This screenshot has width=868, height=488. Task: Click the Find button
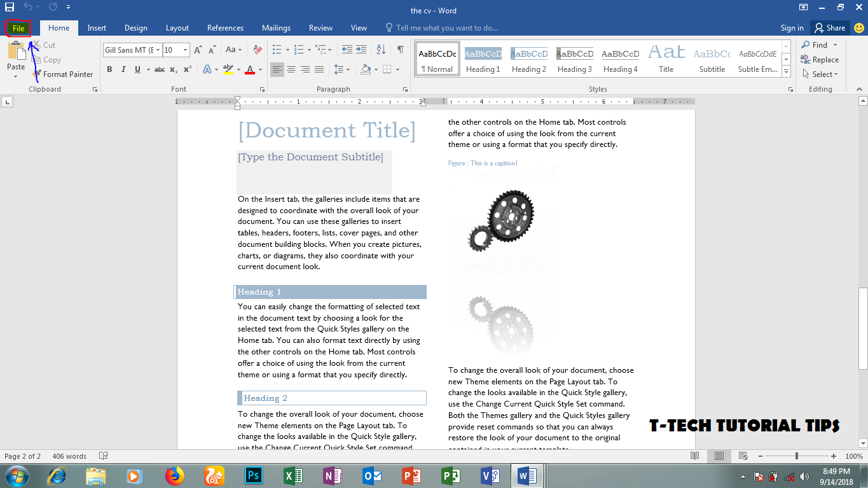pos(820,45)
